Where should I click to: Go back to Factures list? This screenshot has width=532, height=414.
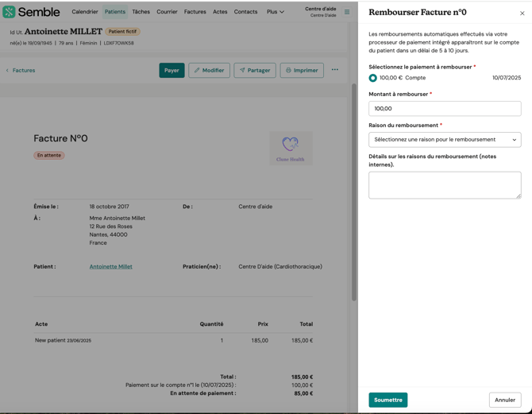pyautogui.click(x=21, y=71)
